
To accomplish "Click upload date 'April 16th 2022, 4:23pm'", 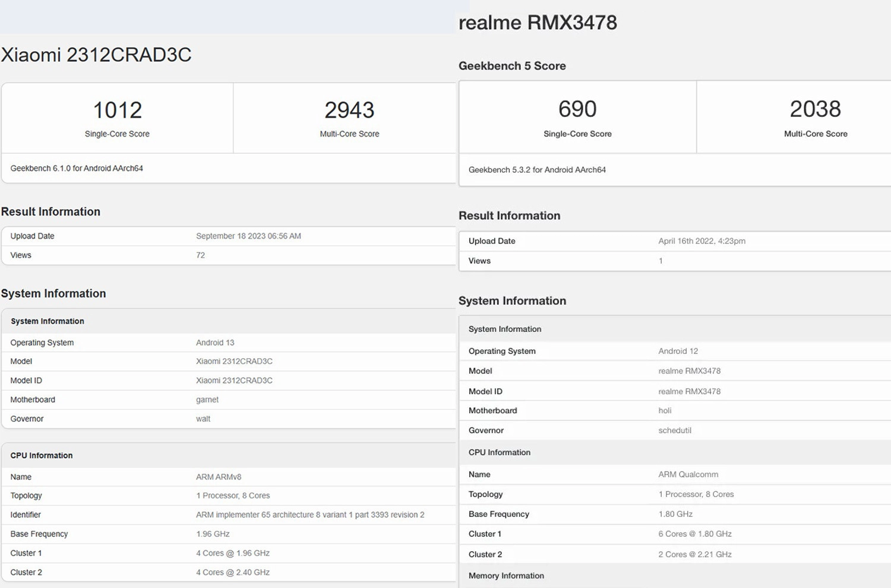I will (702, 241).
